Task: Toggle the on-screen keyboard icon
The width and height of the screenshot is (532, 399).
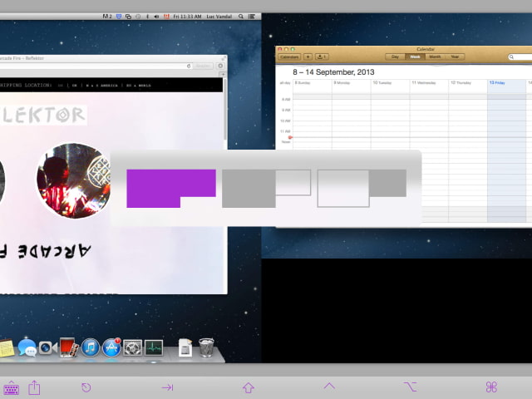Action: tap(12, 387)
